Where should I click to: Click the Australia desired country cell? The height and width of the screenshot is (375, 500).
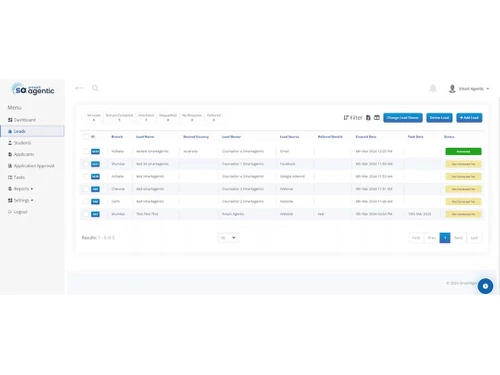tap(190, 151)
